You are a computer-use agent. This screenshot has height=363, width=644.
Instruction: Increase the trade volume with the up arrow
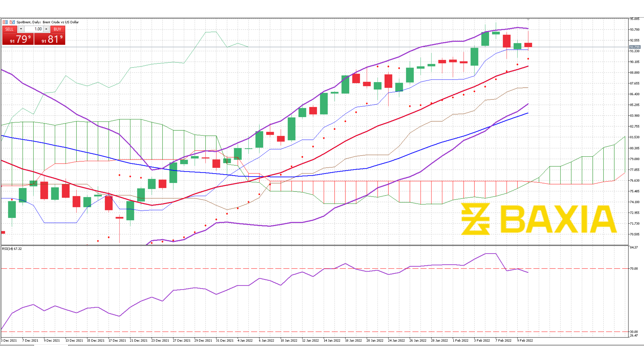(x=46, y=29)
